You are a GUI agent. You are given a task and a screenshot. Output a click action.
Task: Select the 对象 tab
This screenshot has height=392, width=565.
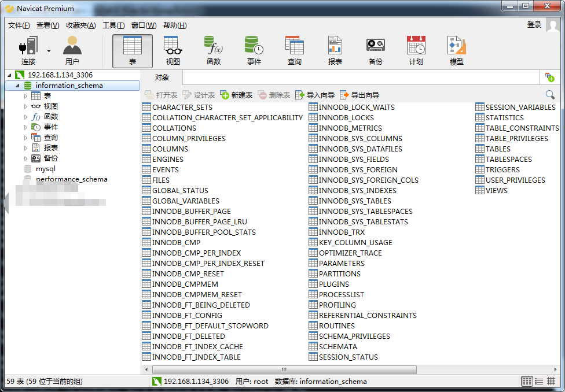pyautogui.click(x=162, y=77)
